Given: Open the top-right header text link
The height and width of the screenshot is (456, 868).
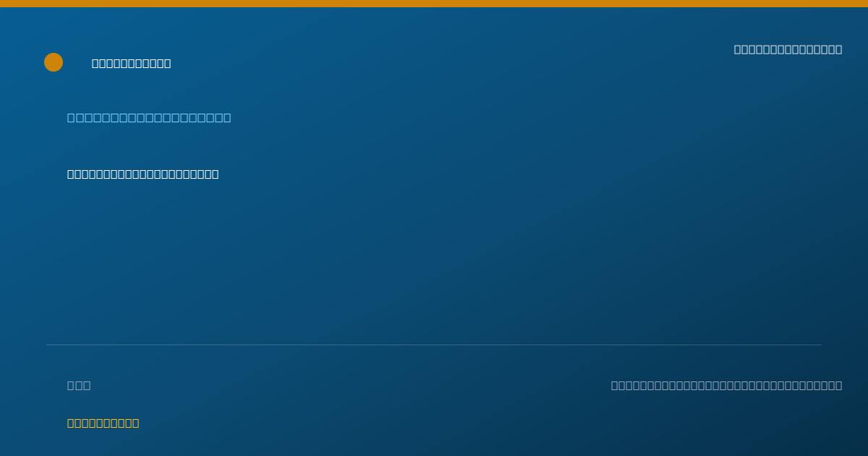Looking at the screenshot, I should tap(788, 49).
